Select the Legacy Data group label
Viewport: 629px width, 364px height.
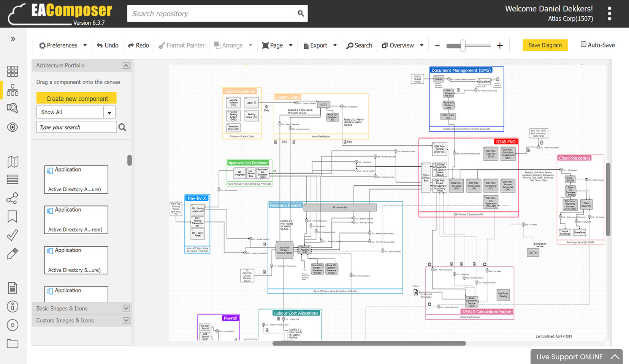click(x=288, y=97)
